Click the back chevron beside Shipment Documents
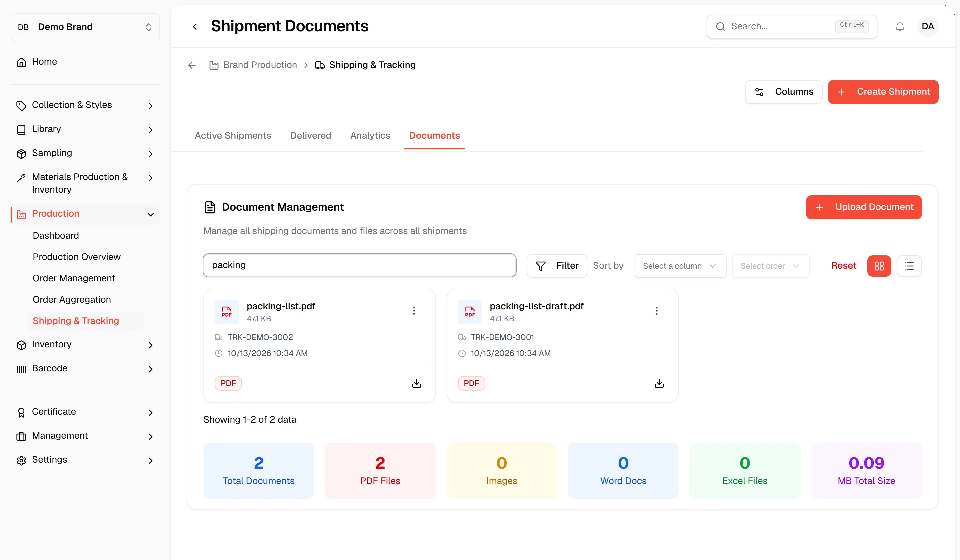Screen dimensions: 960x560 coord(195,27)
